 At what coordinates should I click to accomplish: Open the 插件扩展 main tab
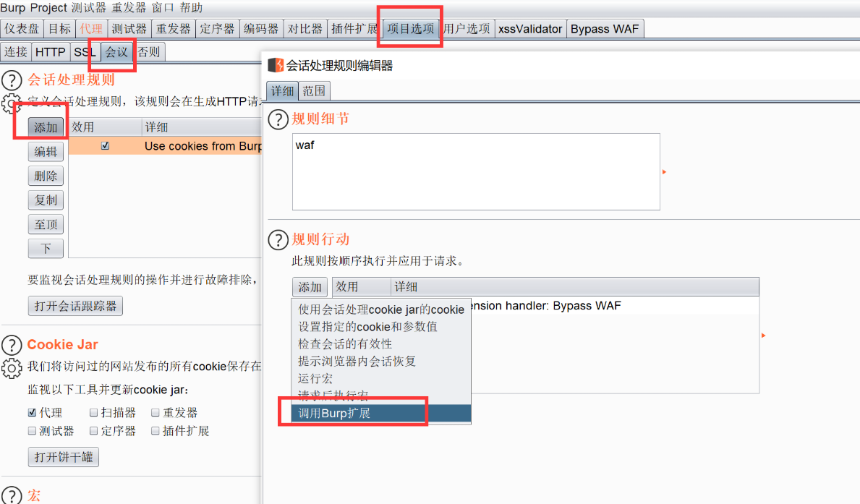[x=354, y=28]
